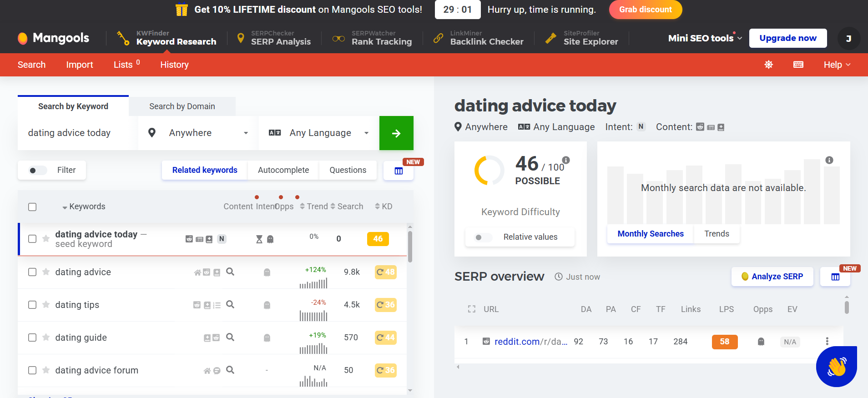Viewport: 868px width, 398px height.
Task: Click the Upgrade now button
Action: tap(788, 38)
